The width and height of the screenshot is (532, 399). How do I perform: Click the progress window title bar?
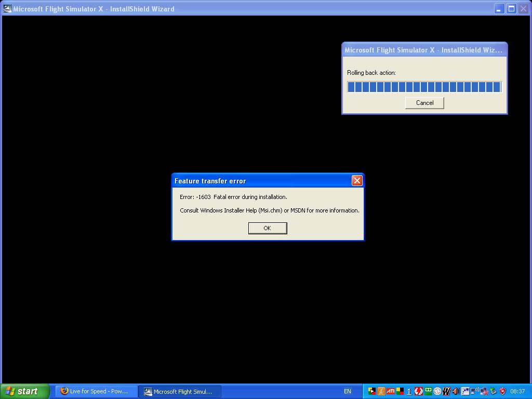[x=424, y=50]
